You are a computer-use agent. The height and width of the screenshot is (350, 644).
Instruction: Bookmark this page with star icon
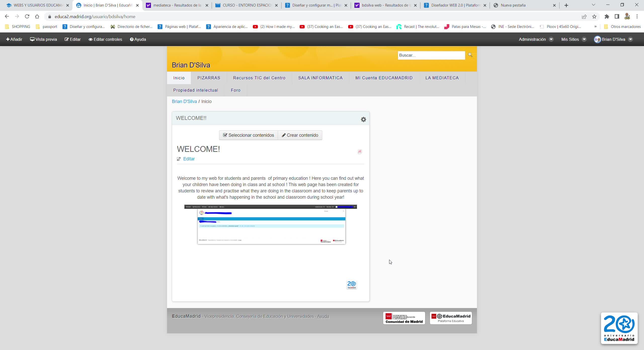(594, 17)
